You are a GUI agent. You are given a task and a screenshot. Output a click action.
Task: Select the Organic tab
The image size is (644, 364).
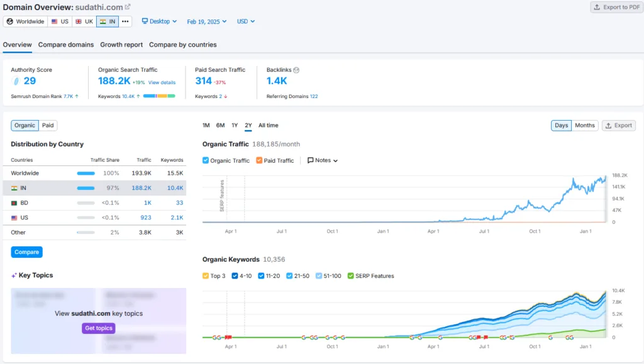25,125
